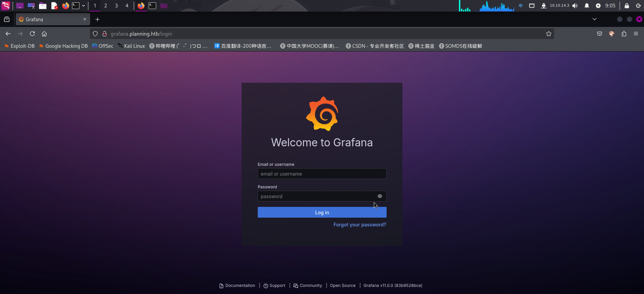Click the insecure connection padlock in the URL bar

[105, 34]
